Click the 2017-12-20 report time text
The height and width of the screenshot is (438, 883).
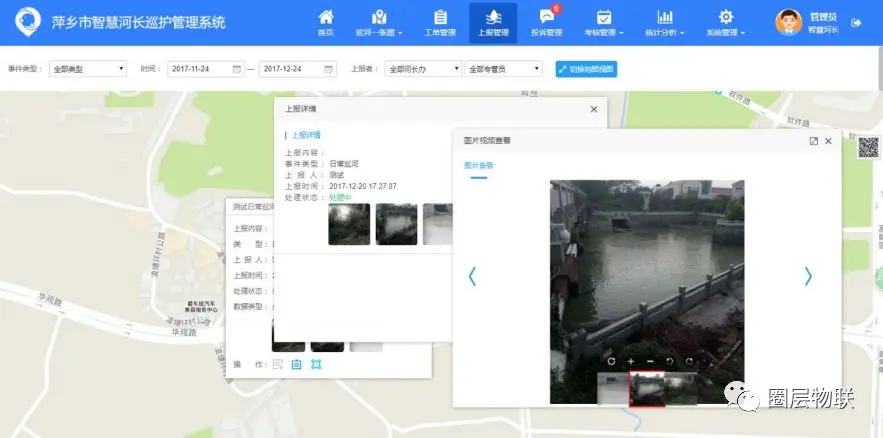tap(363, 186)
